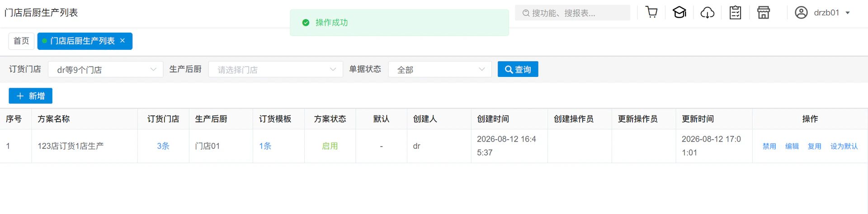Open the cloud download icon
The width and height of the screenshot is (868, 214).
708,13
